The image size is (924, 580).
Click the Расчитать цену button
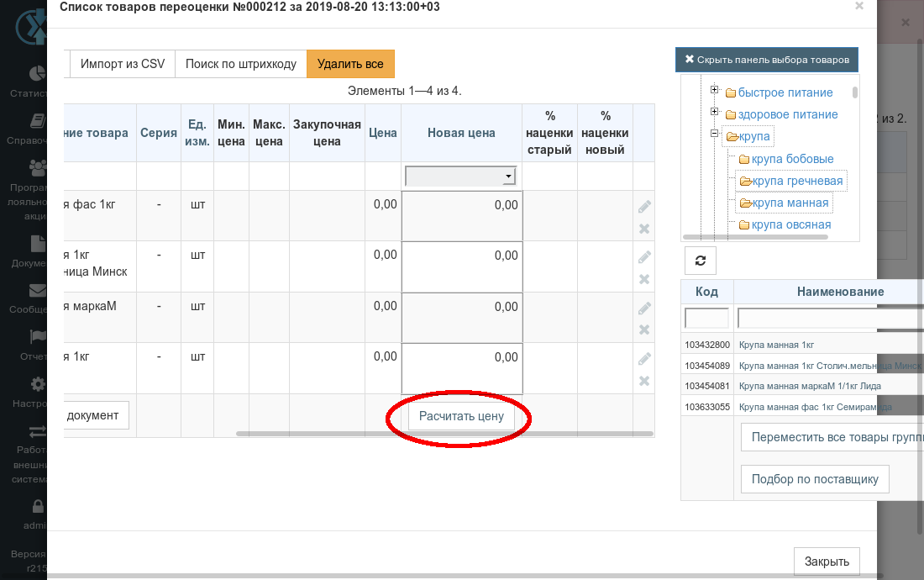(x=461, y=416)
